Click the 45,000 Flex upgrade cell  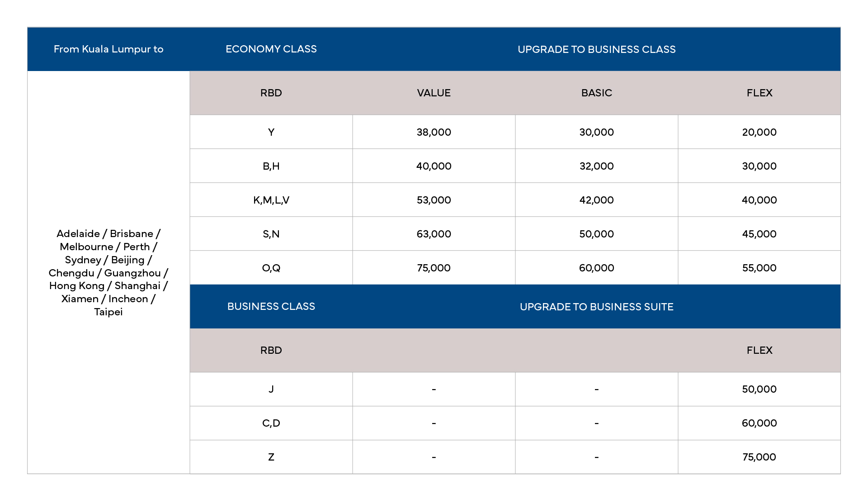759,234
